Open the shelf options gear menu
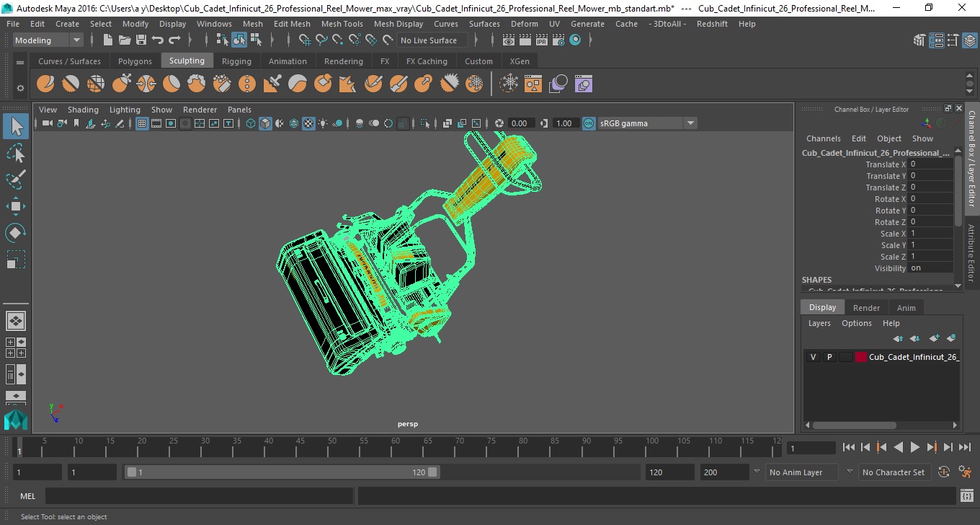Screen dimensions: 980x525 (x=20, y=87)
